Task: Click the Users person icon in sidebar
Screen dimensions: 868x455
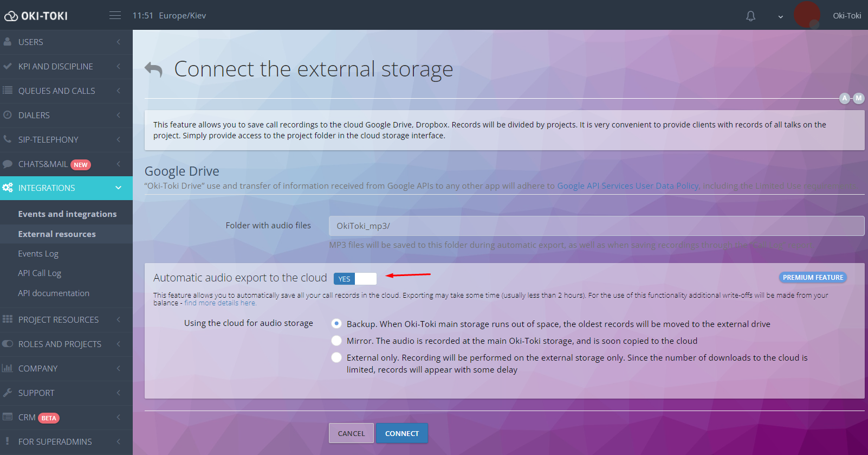Action: 8,42
